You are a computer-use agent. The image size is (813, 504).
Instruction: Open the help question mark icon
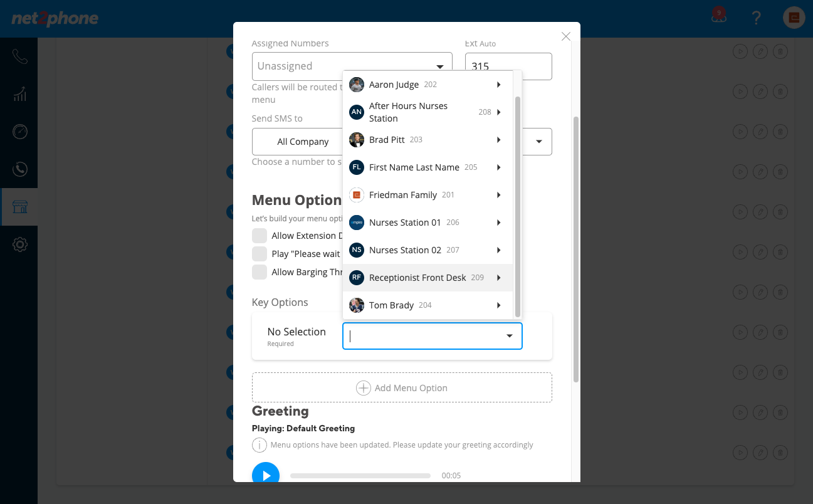(x=756, y=18)
